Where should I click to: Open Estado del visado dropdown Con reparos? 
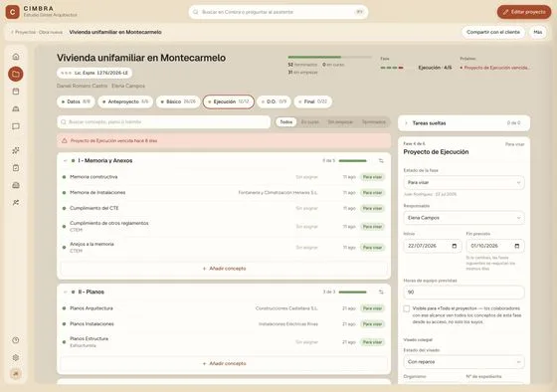point(464,362)
